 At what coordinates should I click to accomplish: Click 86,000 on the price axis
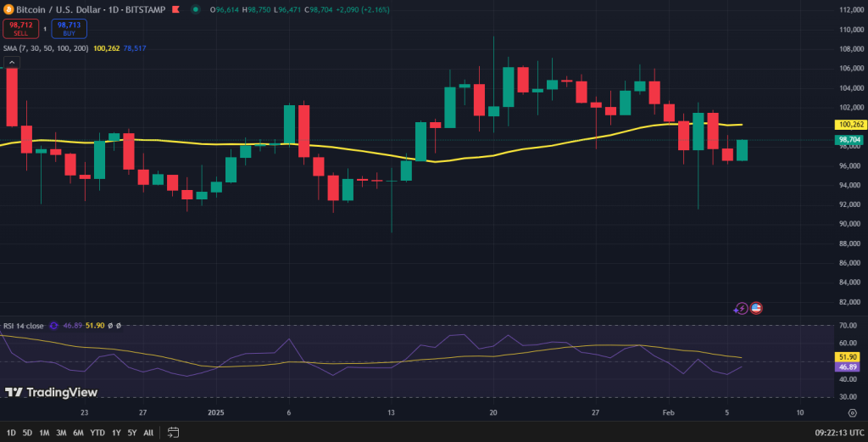[x=849, y=263]
